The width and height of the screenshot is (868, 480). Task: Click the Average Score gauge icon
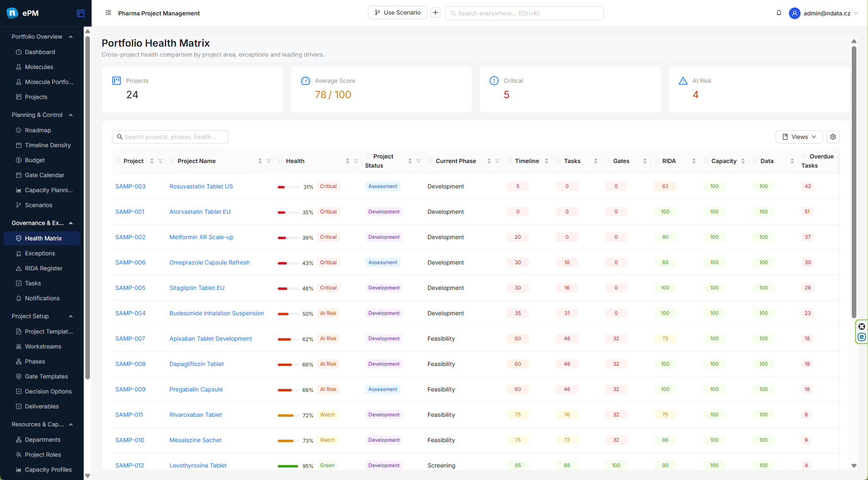[306, 81]
